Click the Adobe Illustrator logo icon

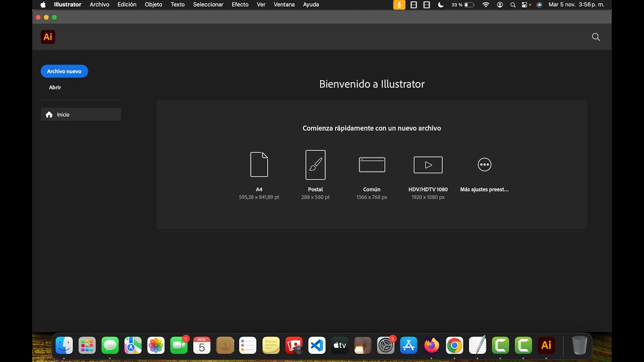pyautogui.click(x=48, y=37)
